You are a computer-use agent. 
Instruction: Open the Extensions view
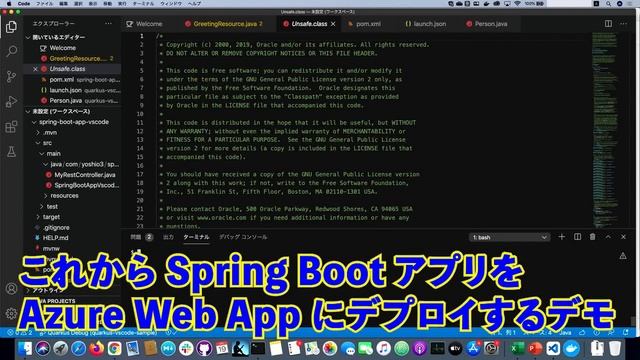coord(11,127)
